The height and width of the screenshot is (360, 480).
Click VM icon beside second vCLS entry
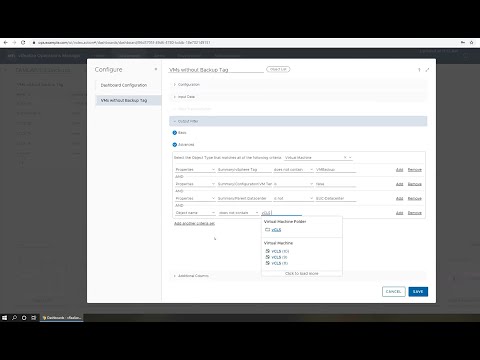[x=267, y=257]
